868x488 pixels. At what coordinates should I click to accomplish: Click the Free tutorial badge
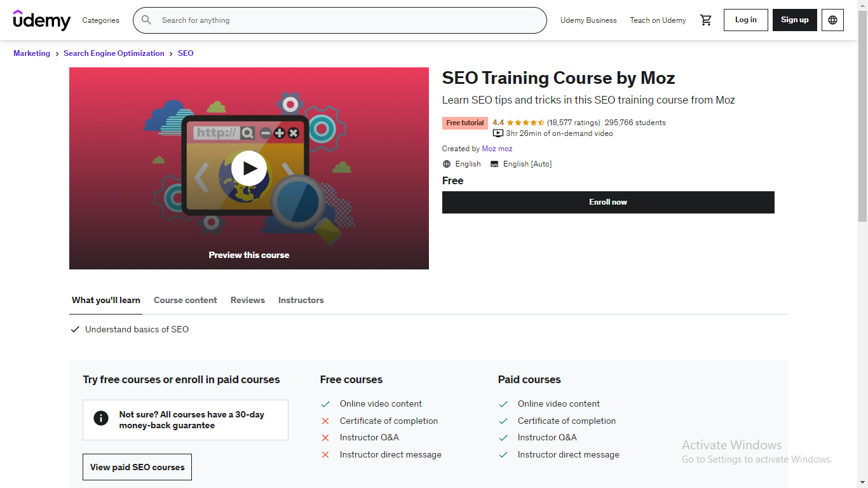tap(465, 123)
